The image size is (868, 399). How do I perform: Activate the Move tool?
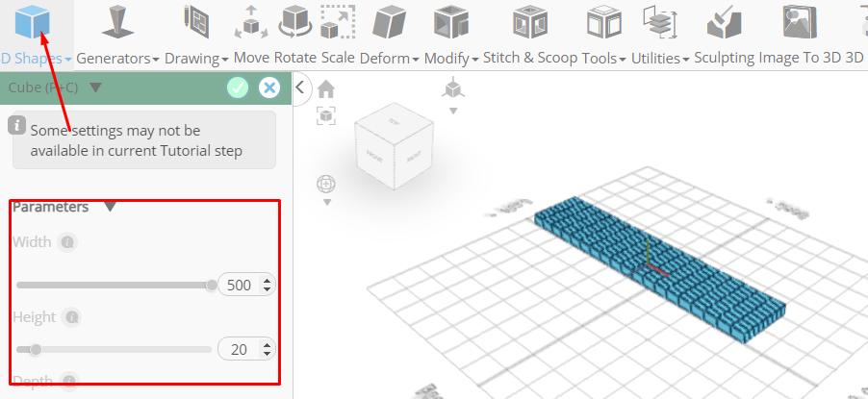click(251, 22)
